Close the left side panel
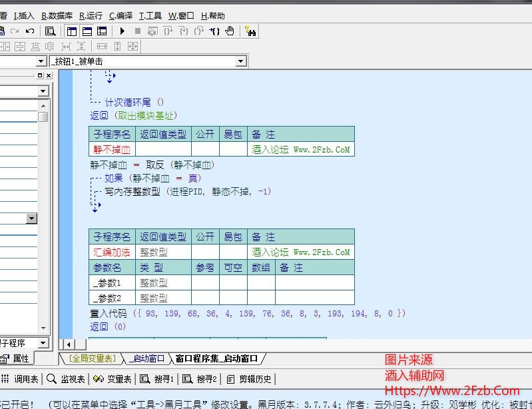532x409 pixels. pos(49,76)
